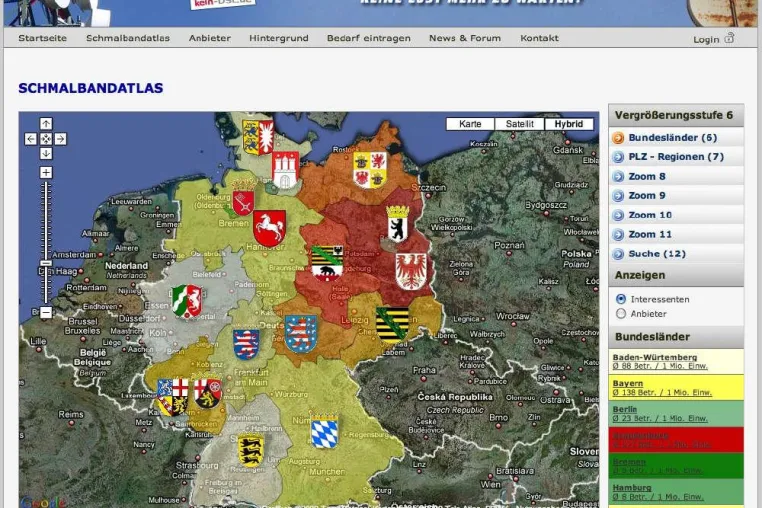762x508 pixels.
Task: Click the Sachsen black-yellow striped crest
Action: [392, 325]
